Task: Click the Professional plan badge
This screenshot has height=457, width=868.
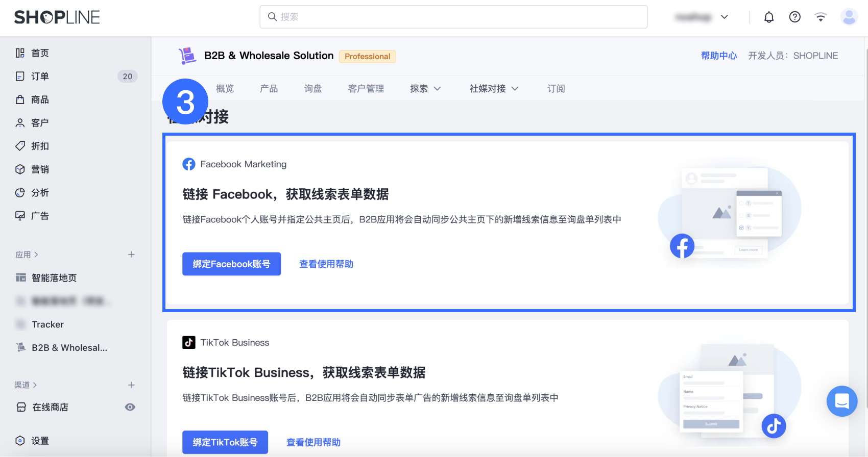Action: pyautogui.click(x=368, y=56)
